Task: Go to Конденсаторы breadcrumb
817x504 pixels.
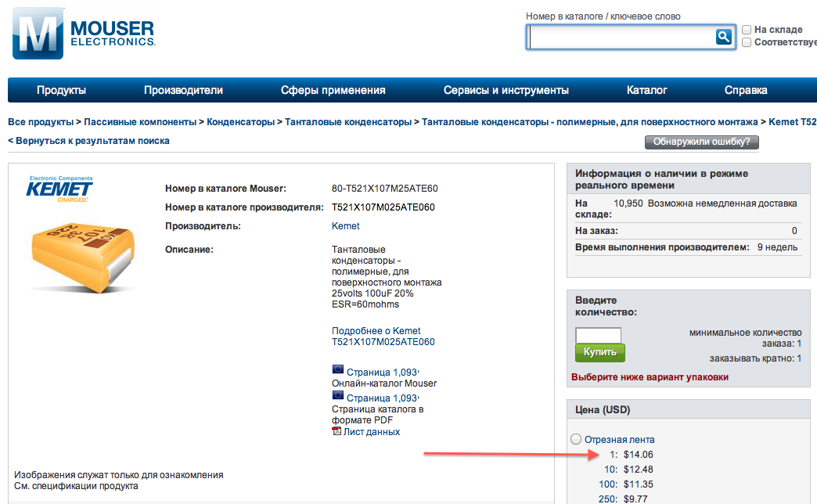Action: pyautogui.click(x=241, y=122)
